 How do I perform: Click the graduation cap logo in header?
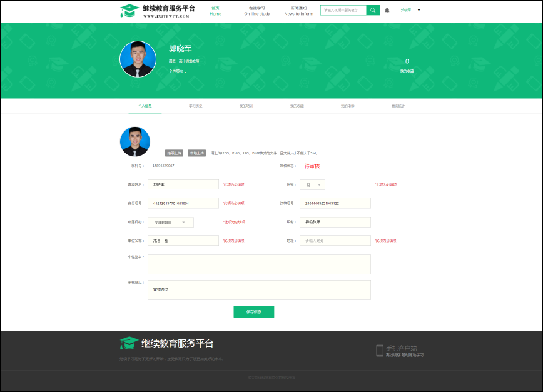tap(129, 11)
